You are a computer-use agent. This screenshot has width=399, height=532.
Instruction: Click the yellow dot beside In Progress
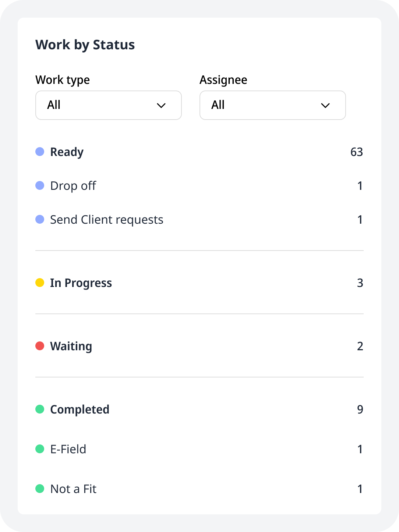pyautogui.click(x=40, y=283)
